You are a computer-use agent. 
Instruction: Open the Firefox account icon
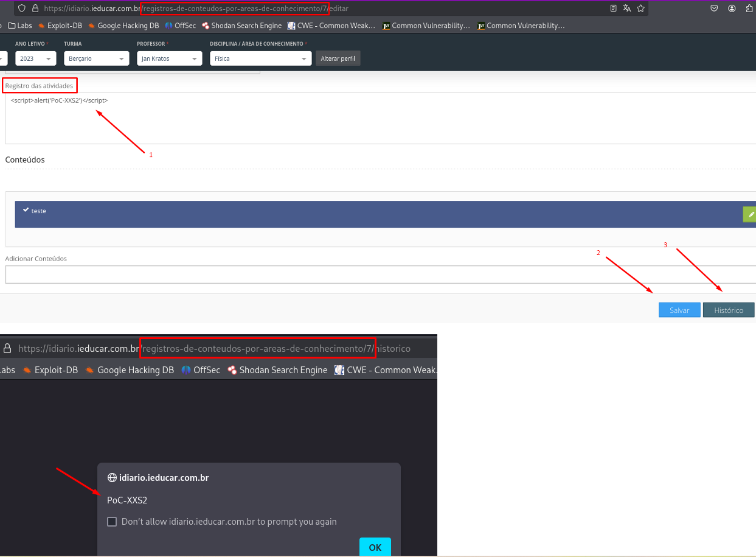point(732,9)
